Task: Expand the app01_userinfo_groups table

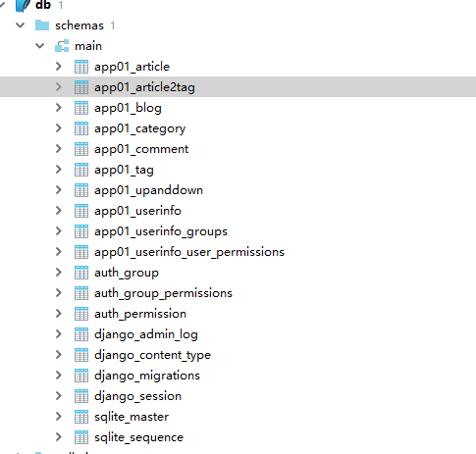Action: pos(59,231)
